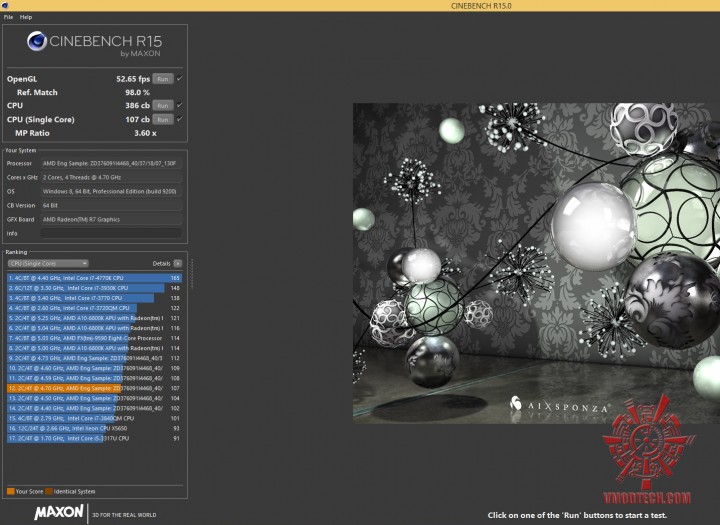Select ranking row 16 Intel Xeon X5650
Screen dimensions: 720x525
94,429
